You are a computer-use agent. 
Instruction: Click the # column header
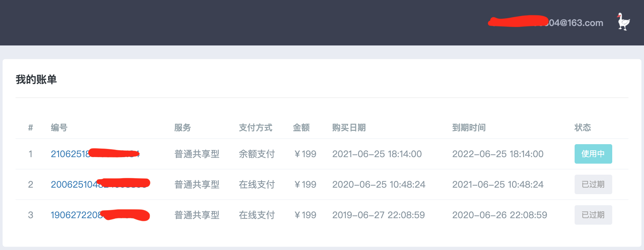(x=30, y=128)
